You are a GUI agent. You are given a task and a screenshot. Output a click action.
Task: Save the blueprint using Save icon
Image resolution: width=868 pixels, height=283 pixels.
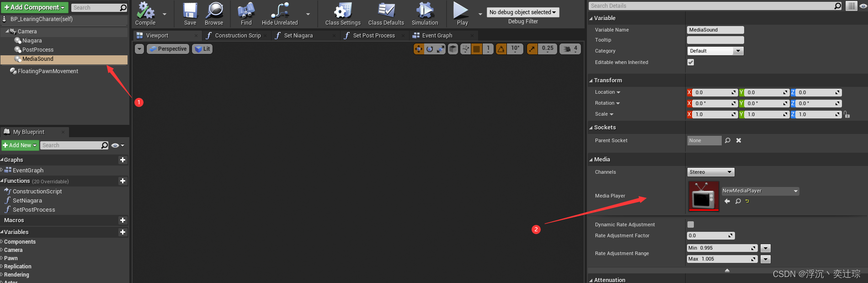190,14
